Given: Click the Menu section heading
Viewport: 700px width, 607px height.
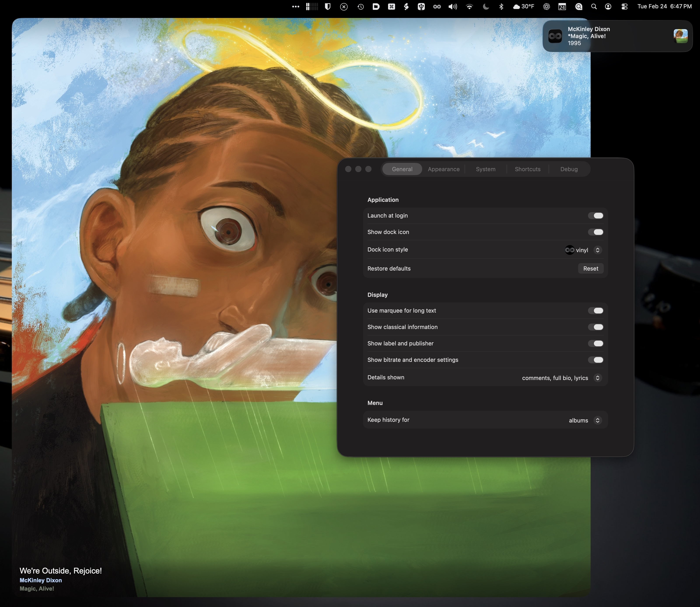Looking at the screenshot, I should pos(375,403).
